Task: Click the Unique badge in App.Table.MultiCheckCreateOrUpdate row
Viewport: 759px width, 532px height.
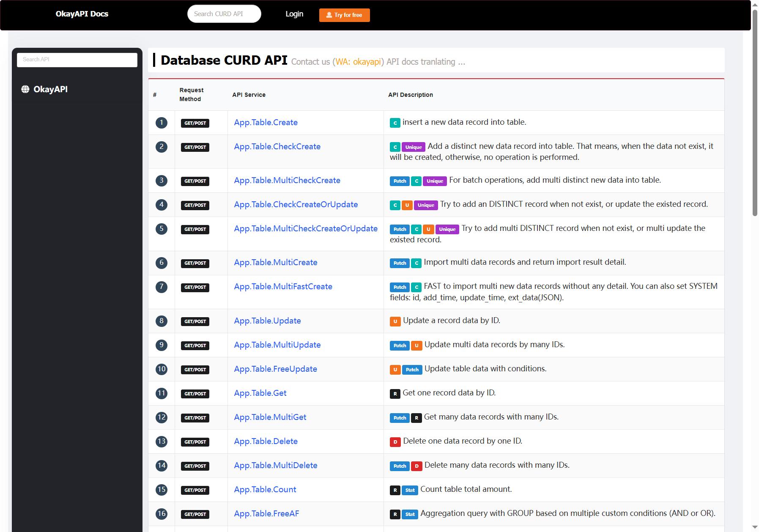Action: 447,229
